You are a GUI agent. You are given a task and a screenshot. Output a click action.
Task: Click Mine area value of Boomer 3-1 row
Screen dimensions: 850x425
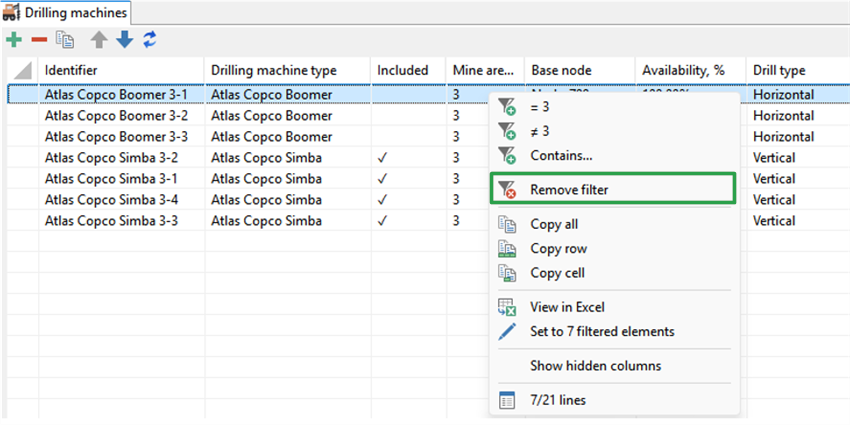point(456,95)
